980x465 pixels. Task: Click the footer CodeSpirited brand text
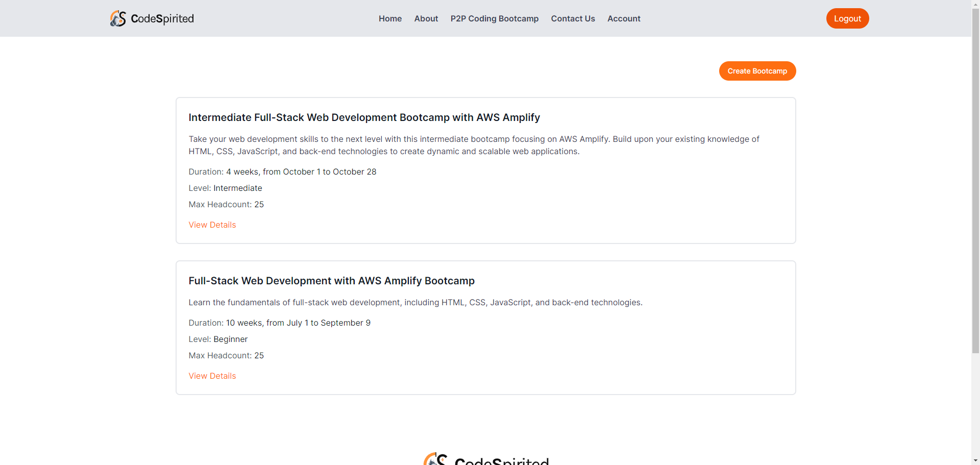tap(501, 460)
